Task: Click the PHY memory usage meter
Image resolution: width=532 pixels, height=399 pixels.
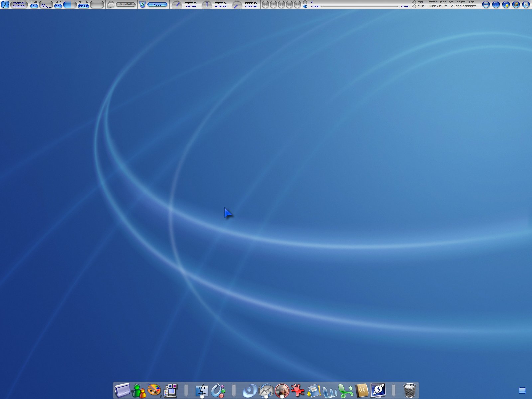Action: pyautogui.click(x=70, y=4)
